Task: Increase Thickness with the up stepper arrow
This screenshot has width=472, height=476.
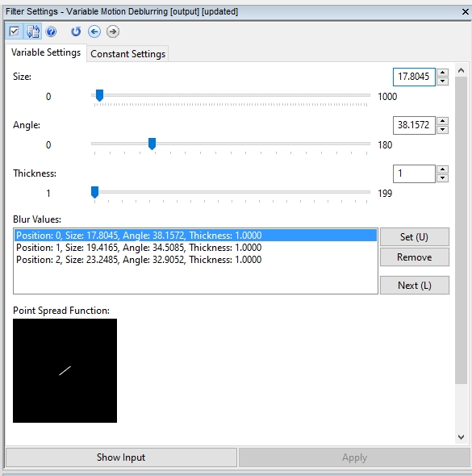Action: (443, 169)
